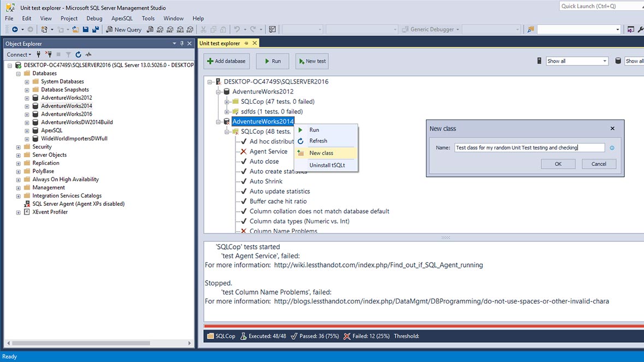644x362 pixels.
Task: Choose Run from the context menu
Action: point(326,130)
